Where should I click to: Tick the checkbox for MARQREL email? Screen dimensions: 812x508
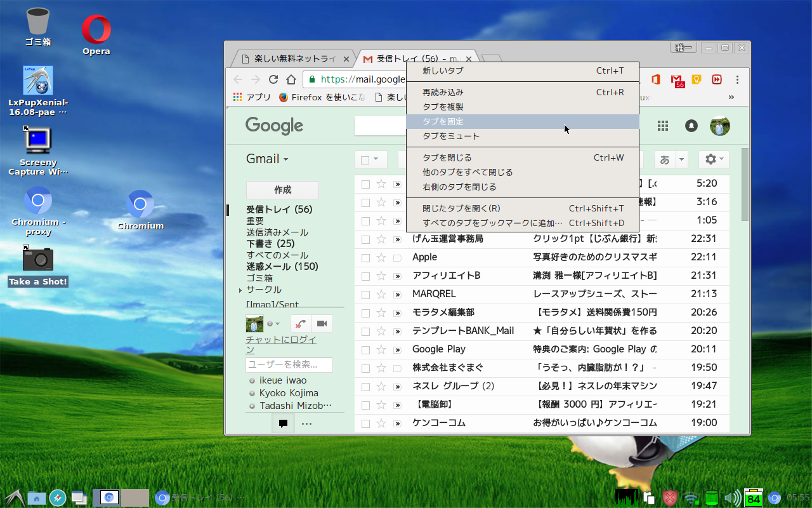pos(365,295)
